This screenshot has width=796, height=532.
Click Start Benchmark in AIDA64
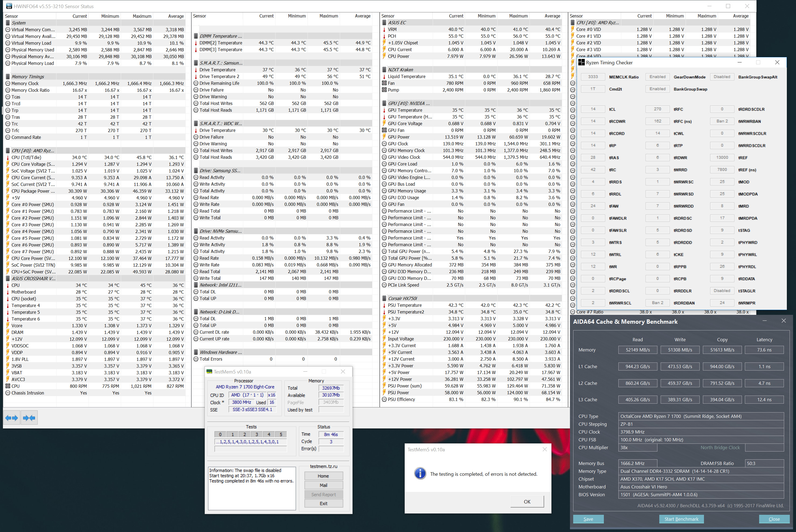click(x=681, y=519)
